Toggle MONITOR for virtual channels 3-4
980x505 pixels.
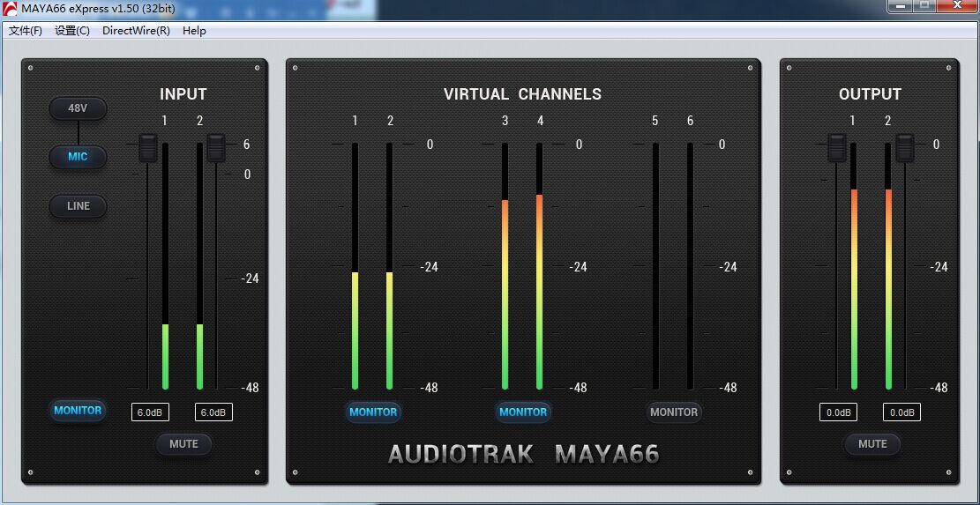tap(523, 412)
